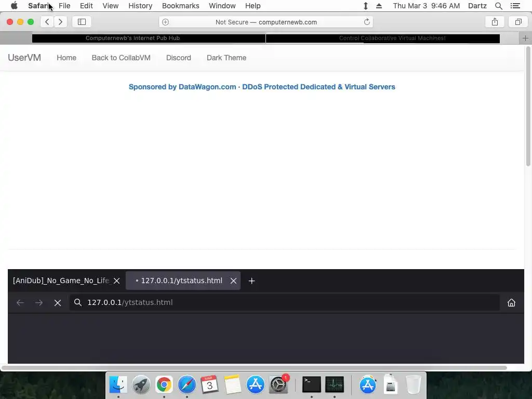Screen dimensions: 532x399
Task: Click the horizontal page scrollbar
Action: pyautogui.click(x=254, y=368)
